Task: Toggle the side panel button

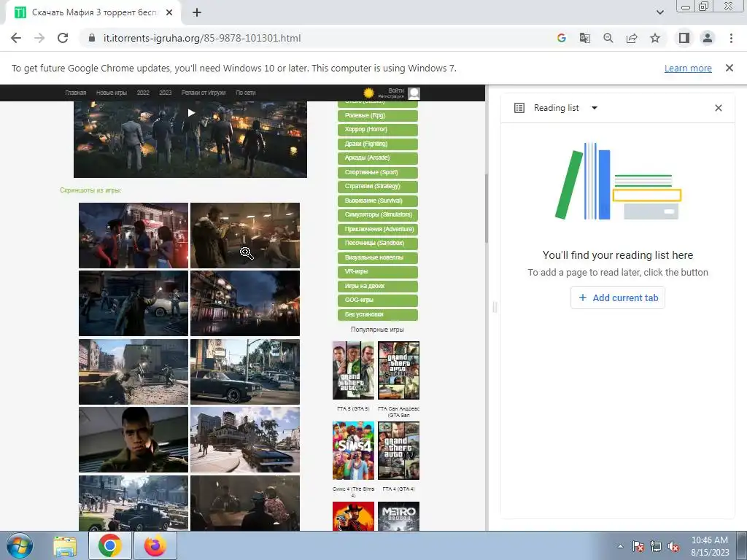Action: tap(684, 38)
